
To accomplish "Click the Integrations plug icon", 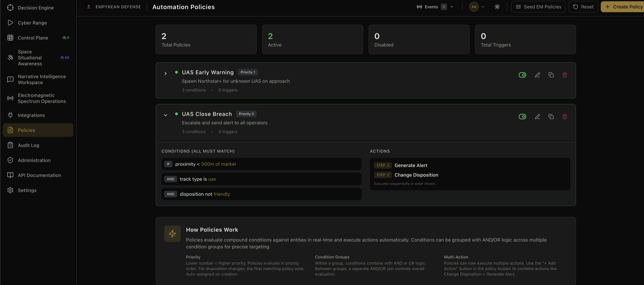I will (x=10, y=115).
